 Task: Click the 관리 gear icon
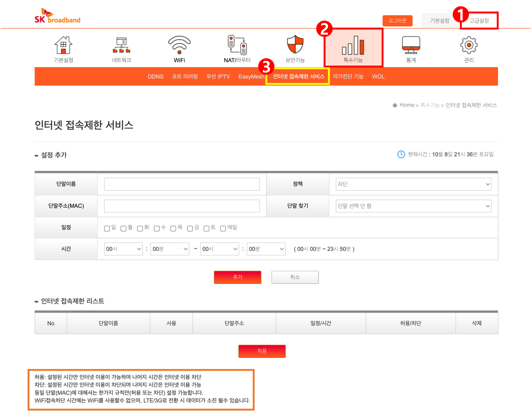click(469, 45)
